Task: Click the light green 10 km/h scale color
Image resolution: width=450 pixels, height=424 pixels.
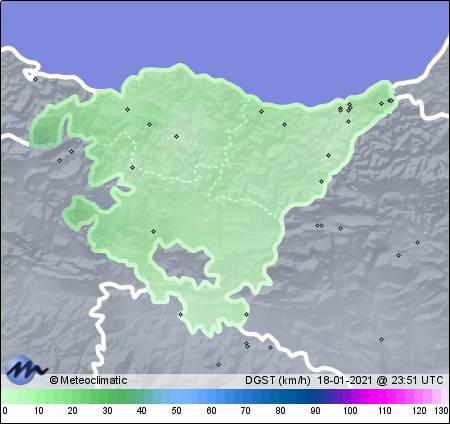Action: [x=38, y=397]
